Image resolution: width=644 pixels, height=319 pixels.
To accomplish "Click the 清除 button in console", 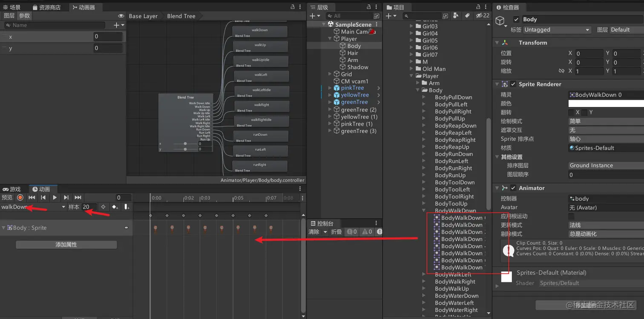I will pos(314,232).
